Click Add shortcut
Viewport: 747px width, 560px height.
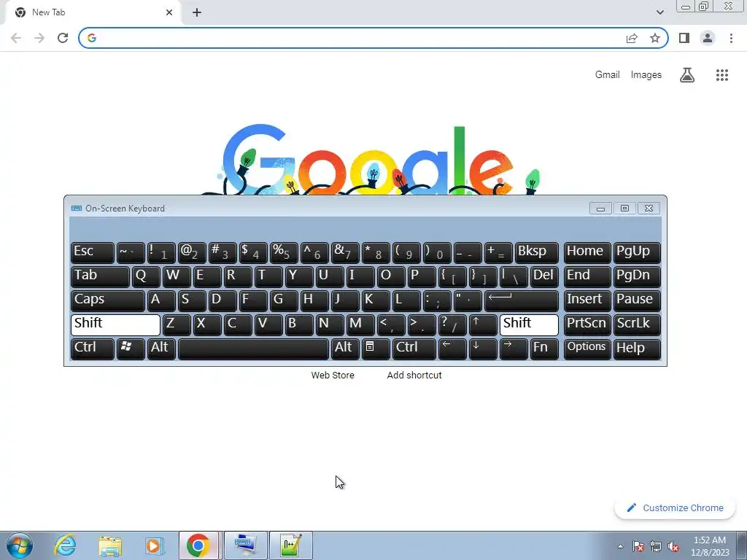[x=414, y=376]
